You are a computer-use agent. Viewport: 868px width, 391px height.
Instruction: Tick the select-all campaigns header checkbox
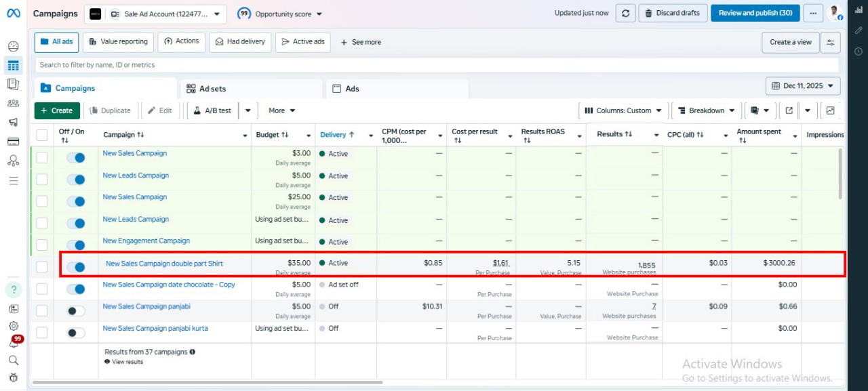42,135
